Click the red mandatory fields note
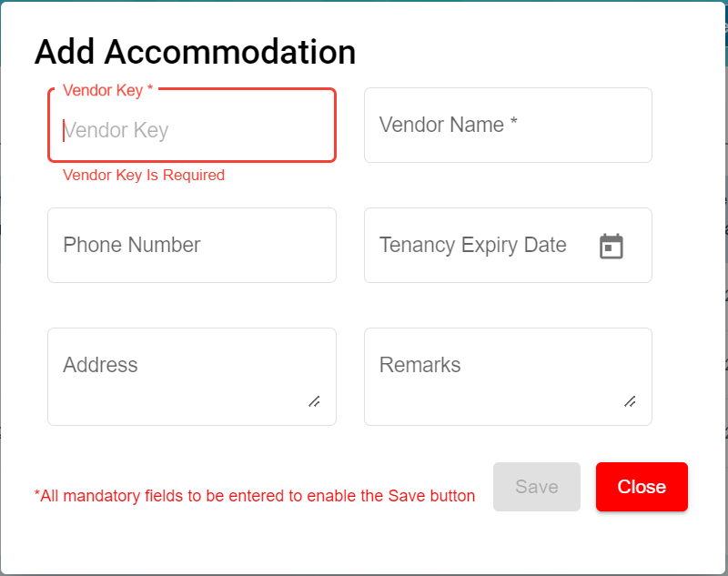This screenshot has height=576, width=728. pos(255,496)
